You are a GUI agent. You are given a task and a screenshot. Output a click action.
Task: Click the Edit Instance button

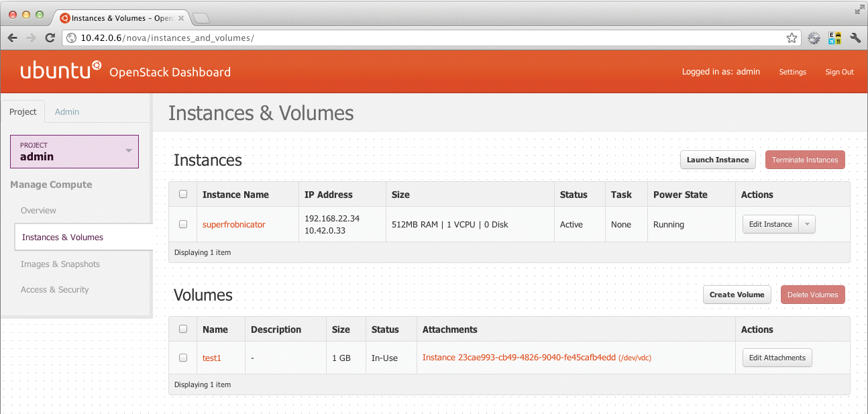pos(770,224)
